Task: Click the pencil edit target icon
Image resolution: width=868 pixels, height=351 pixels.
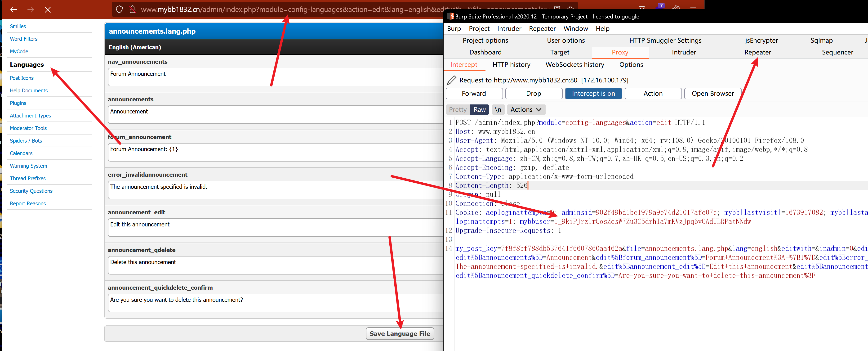Action: (x=451, y=80)
